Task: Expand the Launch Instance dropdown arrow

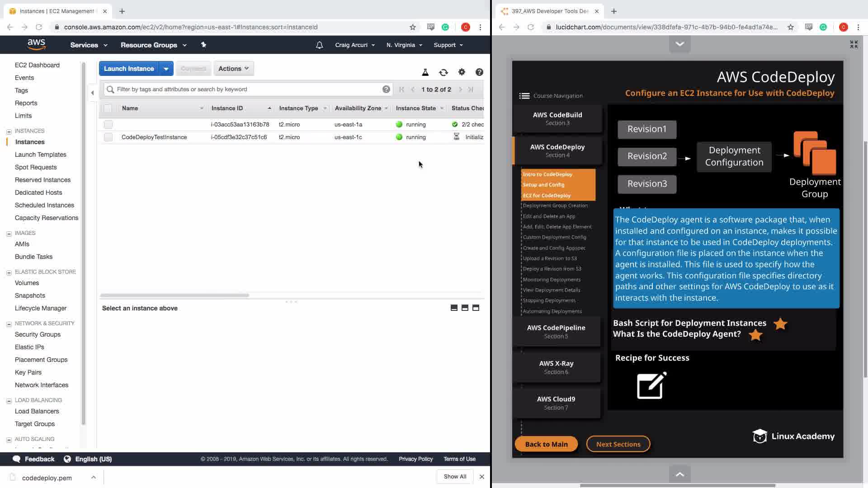Action: [166, 69]
